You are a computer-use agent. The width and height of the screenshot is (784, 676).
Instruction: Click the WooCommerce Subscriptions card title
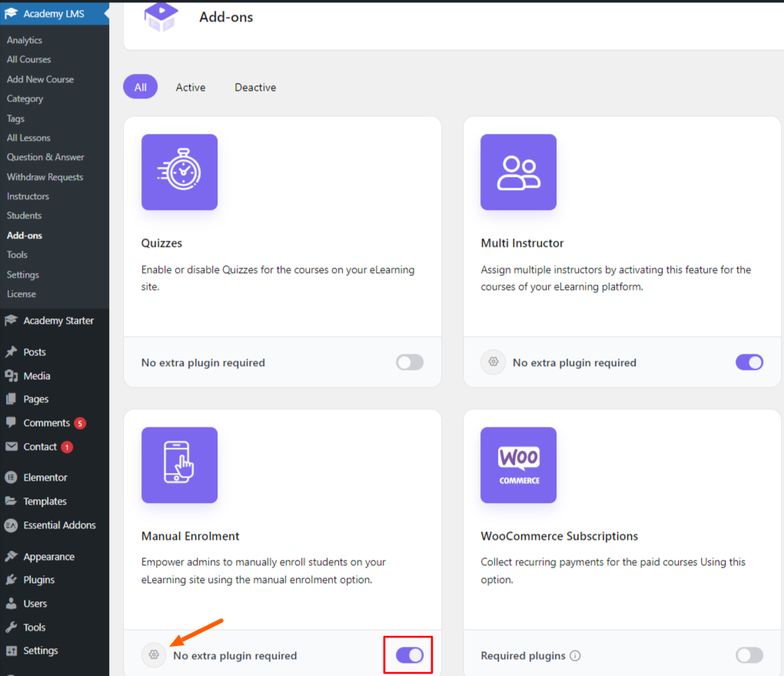click(559, 536)
